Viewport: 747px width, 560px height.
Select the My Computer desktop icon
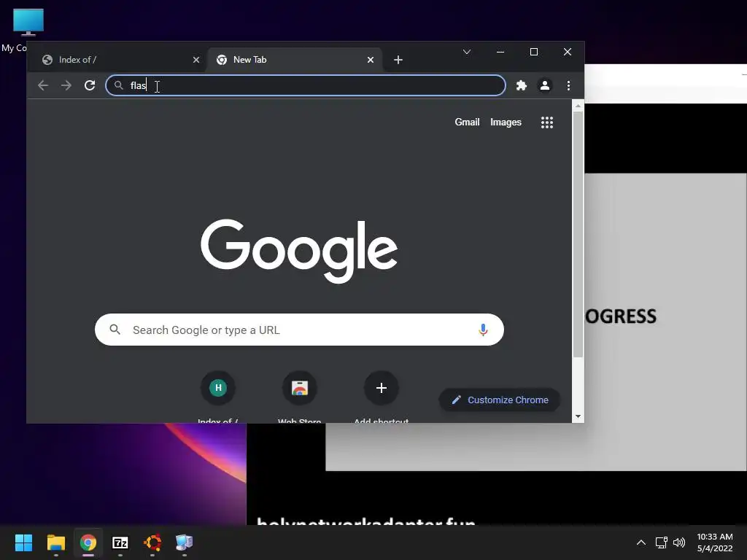coord(28,29)
